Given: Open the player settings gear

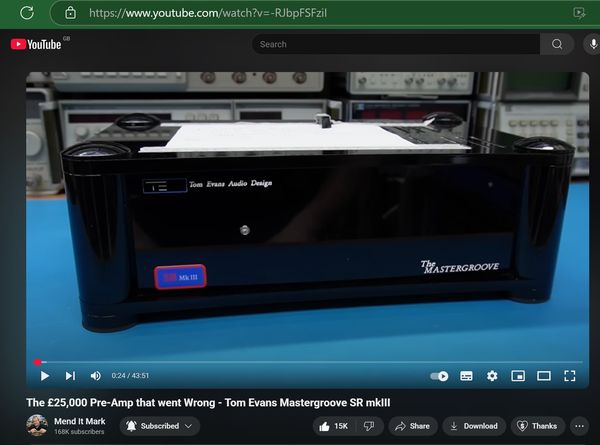Looking at the screenshot, I should 492,376.
